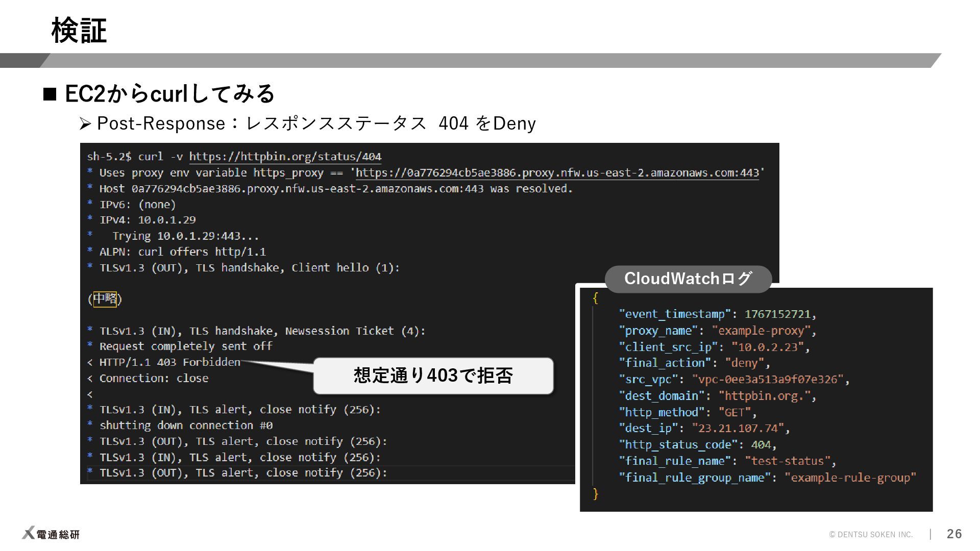This screenshot has height=551, width=980.
Task: Click the page number 26
Action: [x=953, y=534]
